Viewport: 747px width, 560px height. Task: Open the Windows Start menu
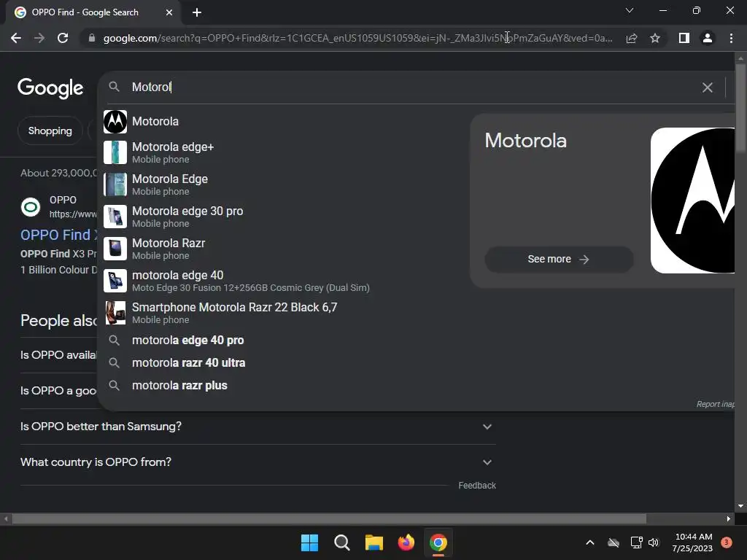(x=309, y=542)
